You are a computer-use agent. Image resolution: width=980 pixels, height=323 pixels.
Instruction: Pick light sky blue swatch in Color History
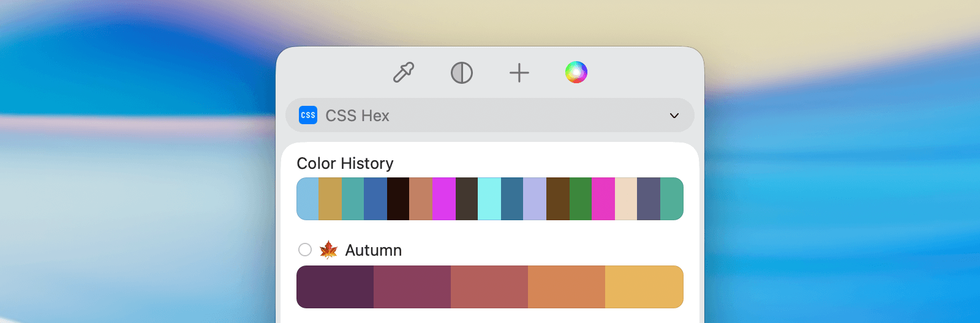click(x=307, y=199)
